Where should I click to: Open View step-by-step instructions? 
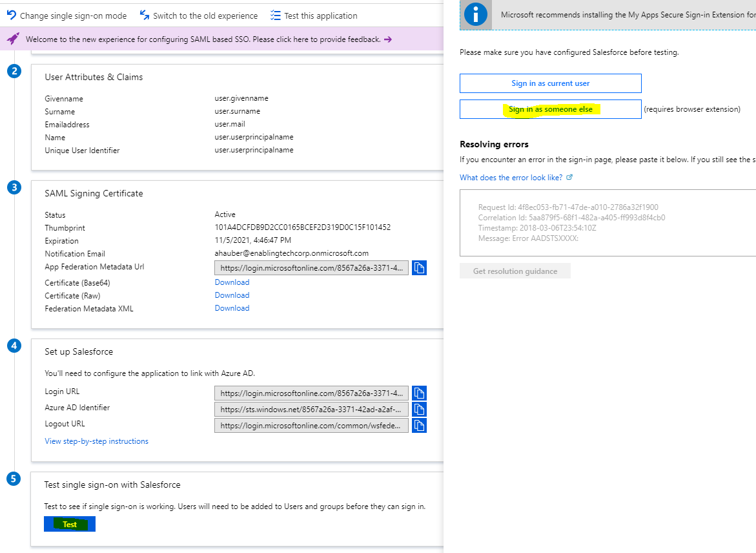[x=96, y=441]
